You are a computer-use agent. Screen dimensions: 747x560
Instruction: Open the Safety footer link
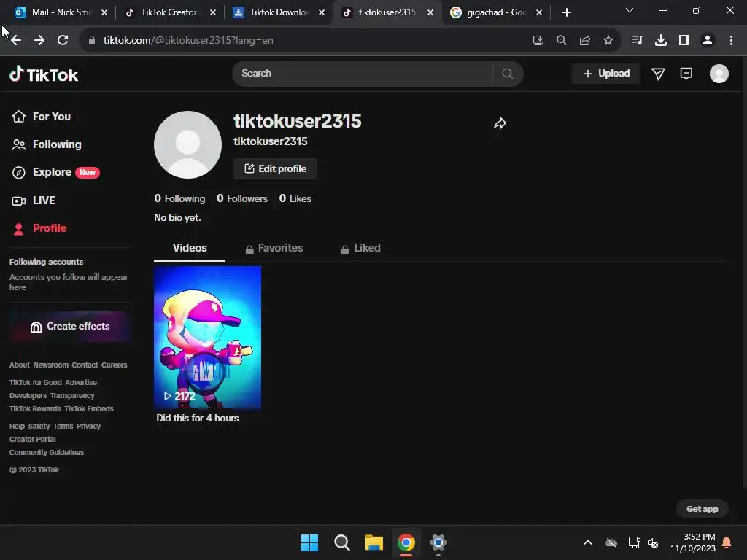39,426
